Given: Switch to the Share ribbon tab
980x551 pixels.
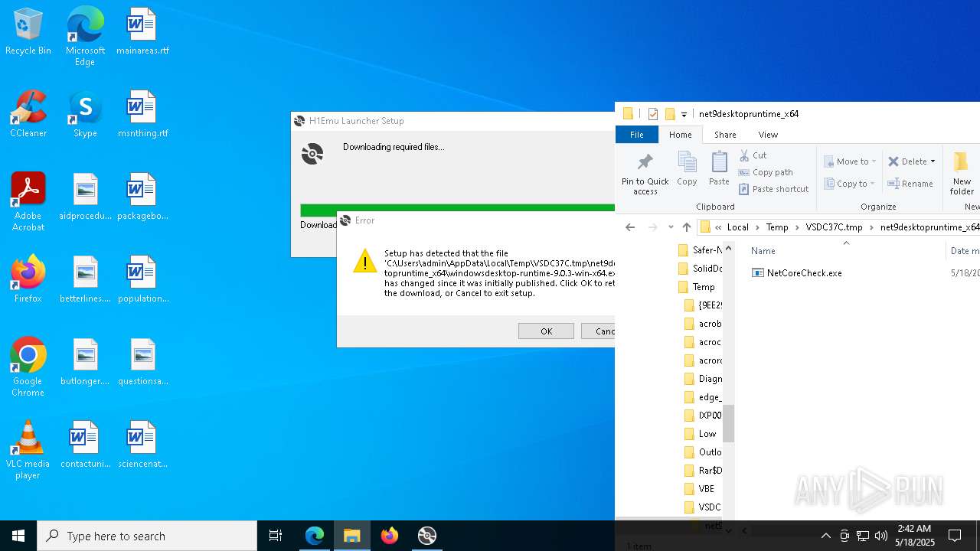Looking at the screenshot, I should click(x=725, y=135).
